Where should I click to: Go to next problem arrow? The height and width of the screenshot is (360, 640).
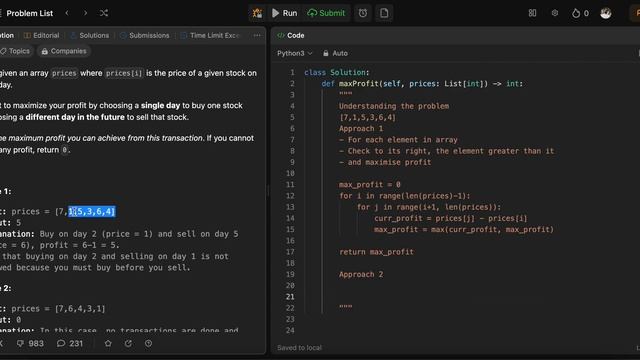(85, 13)
